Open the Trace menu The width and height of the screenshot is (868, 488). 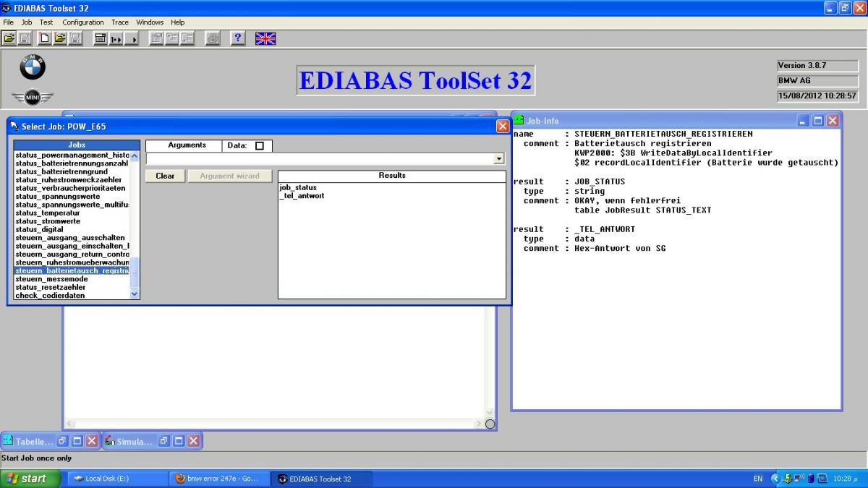click(120, 22)
